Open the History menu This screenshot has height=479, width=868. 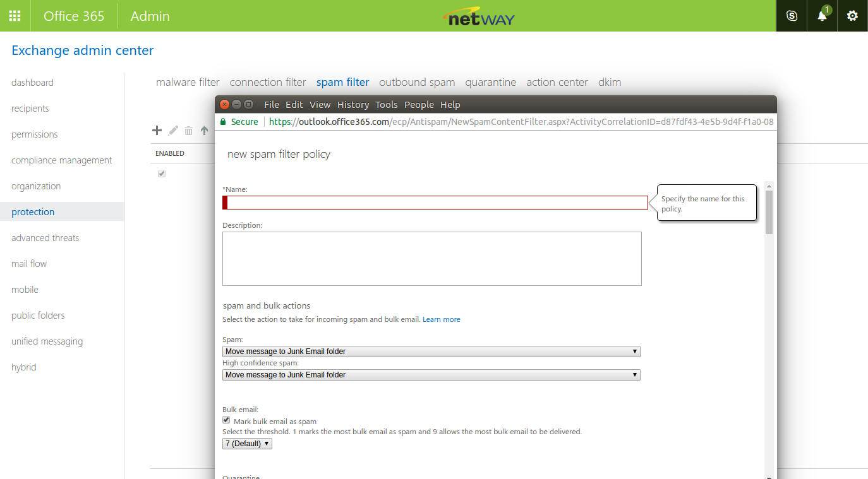353,105
